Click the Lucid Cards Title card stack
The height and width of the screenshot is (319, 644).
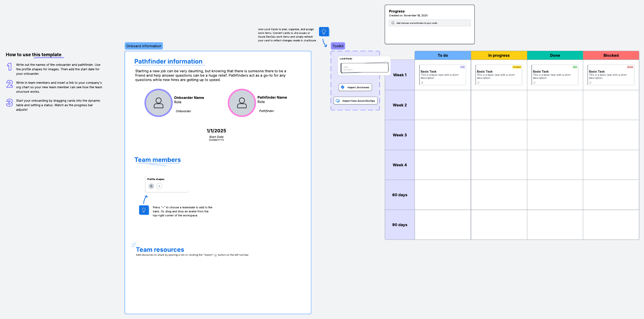click(364, 68)
